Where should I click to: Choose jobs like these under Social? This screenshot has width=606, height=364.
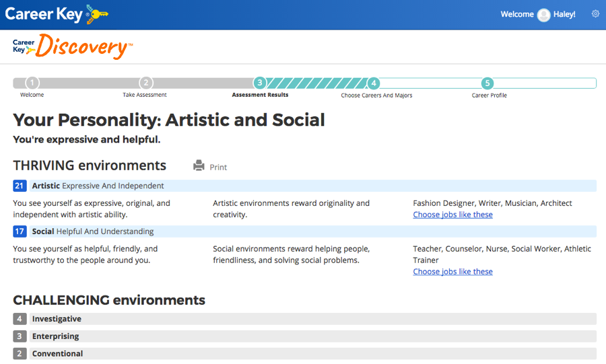pyautogui.click(x=452, y=272)
